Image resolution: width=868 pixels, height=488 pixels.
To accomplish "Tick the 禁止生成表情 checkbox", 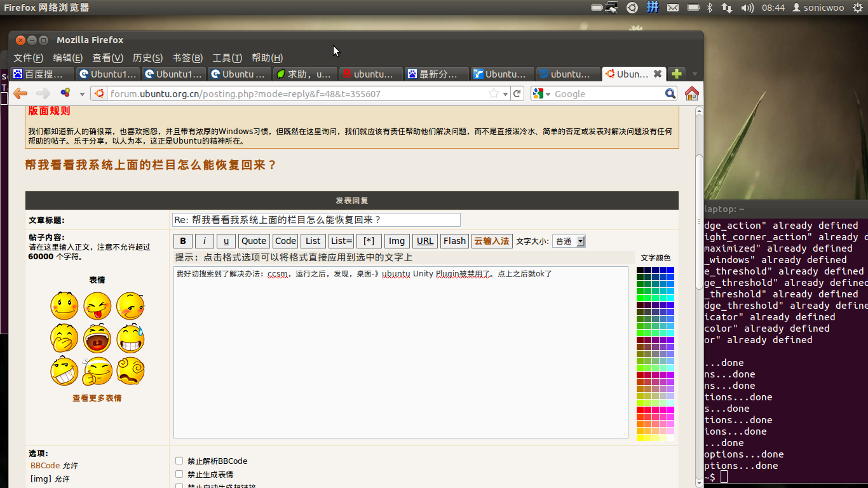I will pos(179,474).
